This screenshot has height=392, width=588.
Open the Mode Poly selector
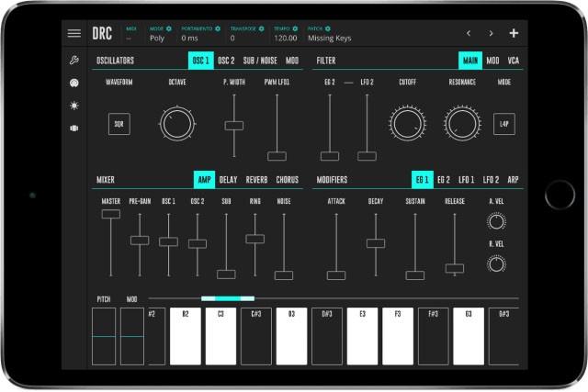coord(158,39)
